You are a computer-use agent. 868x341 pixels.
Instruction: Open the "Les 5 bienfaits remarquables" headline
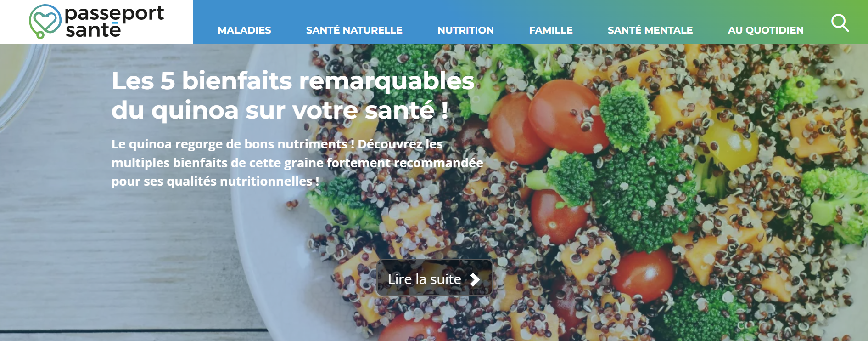pos(293,81)
